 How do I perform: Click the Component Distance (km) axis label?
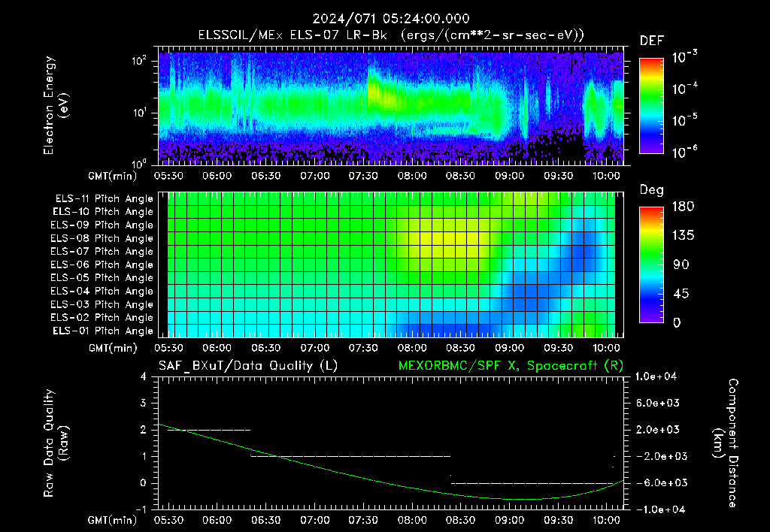(726, 443)
